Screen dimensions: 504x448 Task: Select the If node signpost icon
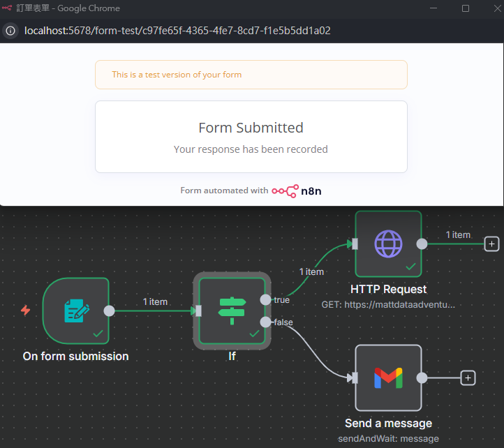(x=232, y=311)
